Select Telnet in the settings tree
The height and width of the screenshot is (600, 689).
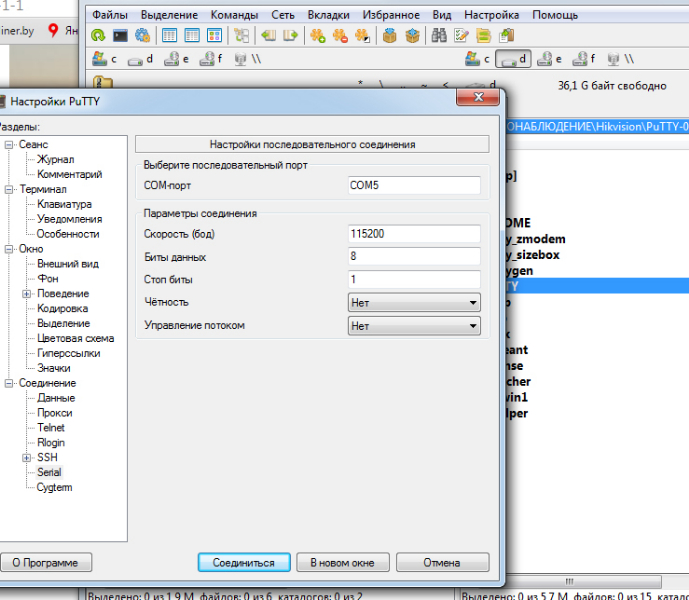pos(51,428)
